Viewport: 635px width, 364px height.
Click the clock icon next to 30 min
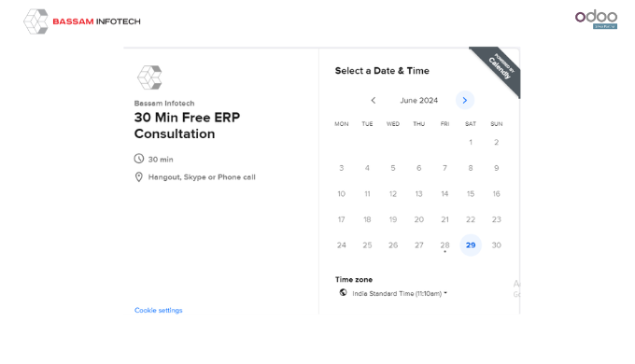pos(139,159)
